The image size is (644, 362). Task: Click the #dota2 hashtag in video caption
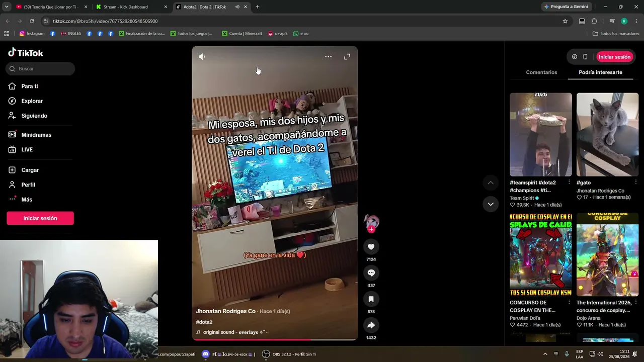coord(204,322)
